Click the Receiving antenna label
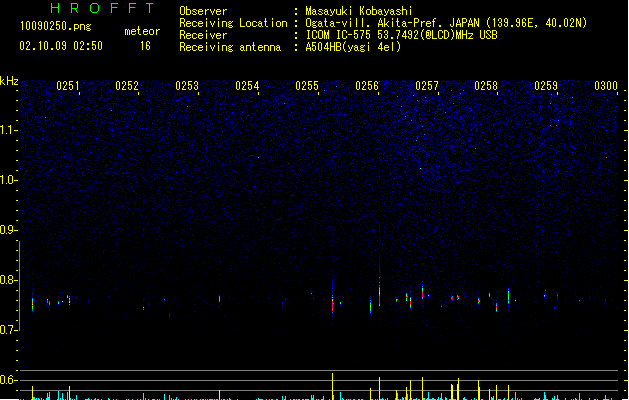This screenshot has width=629, height=400. pos(230,47)
